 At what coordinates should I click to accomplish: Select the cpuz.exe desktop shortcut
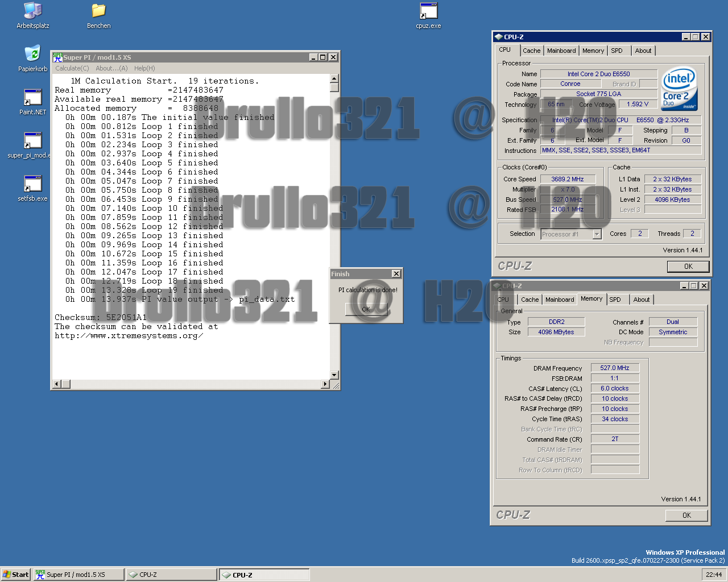(428, 15)
